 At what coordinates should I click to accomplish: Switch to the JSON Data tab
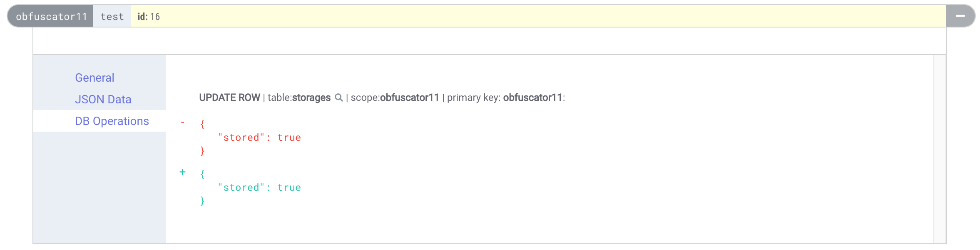[103, 99]
